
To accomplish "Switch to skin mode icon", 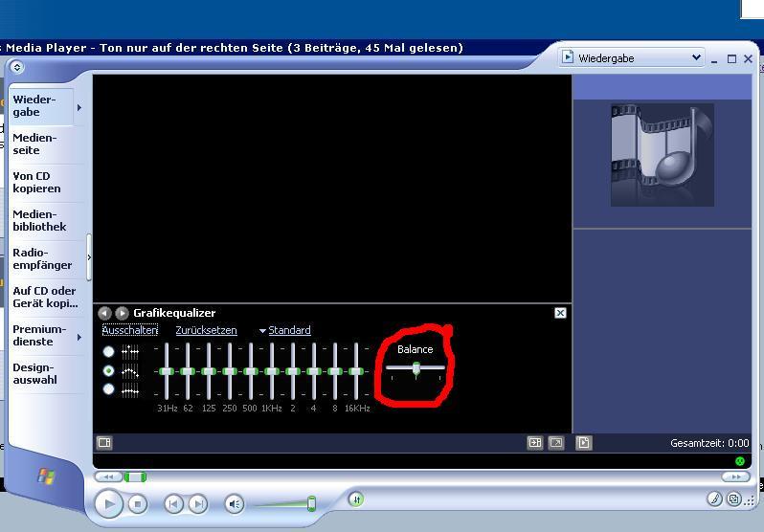I will tap(733, 499).
